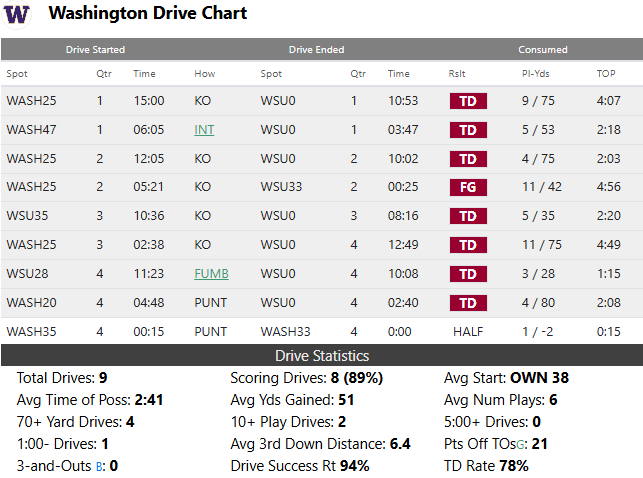Click the TD badge for the 10:53 drive
Image resolution: width=643 pixels, height=478 pixels.
pyautogui.click(x=468, y=101)
